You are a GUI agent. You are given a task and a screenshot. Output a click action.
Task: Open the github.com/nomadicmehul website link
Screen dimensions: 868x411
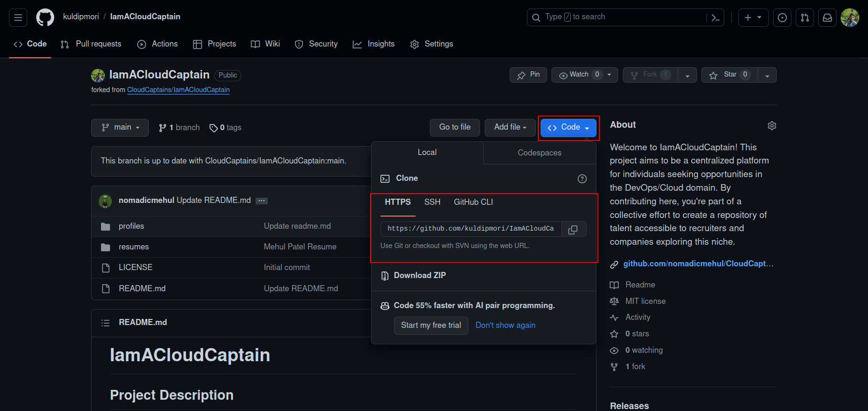pyautogui.click(x=698, y=264)
